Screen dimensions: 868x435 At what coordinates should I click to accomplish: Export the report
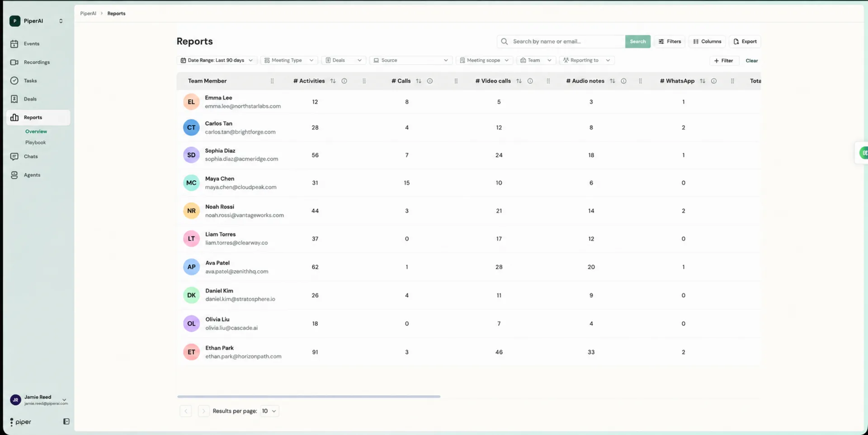[745, 42]
